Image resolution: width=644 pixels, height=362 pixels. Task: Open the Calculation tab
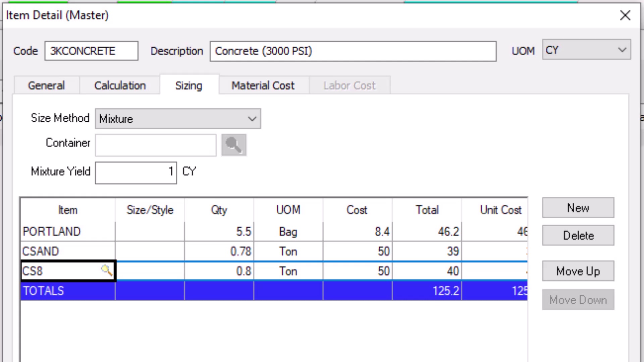pyautogui.click(x=120, y=85)
